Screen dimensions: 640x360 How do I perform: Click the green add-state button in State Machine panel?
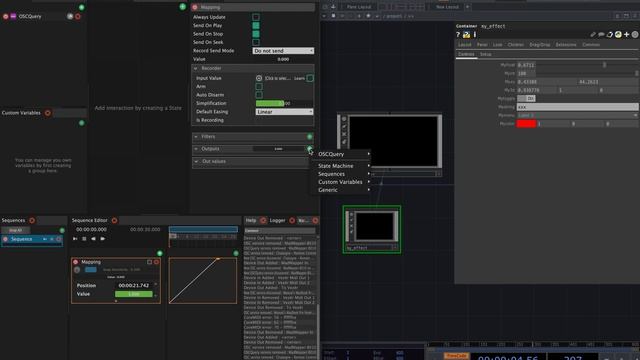coord(182,7)
